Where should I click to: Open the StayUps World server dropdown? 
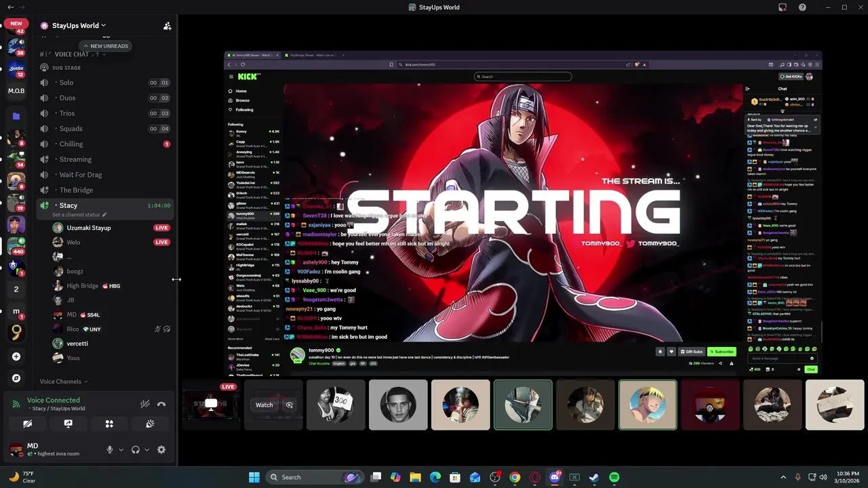click(x=79, y=26)
